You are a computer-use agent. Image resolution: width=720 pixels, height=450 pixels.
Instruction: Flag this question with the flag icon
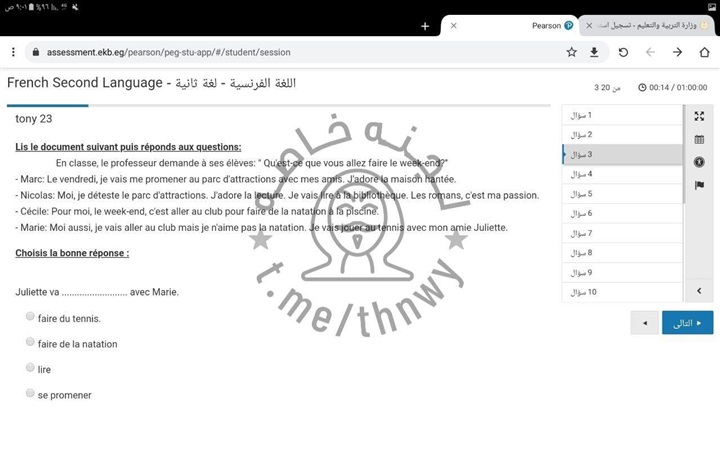point(699,185)
